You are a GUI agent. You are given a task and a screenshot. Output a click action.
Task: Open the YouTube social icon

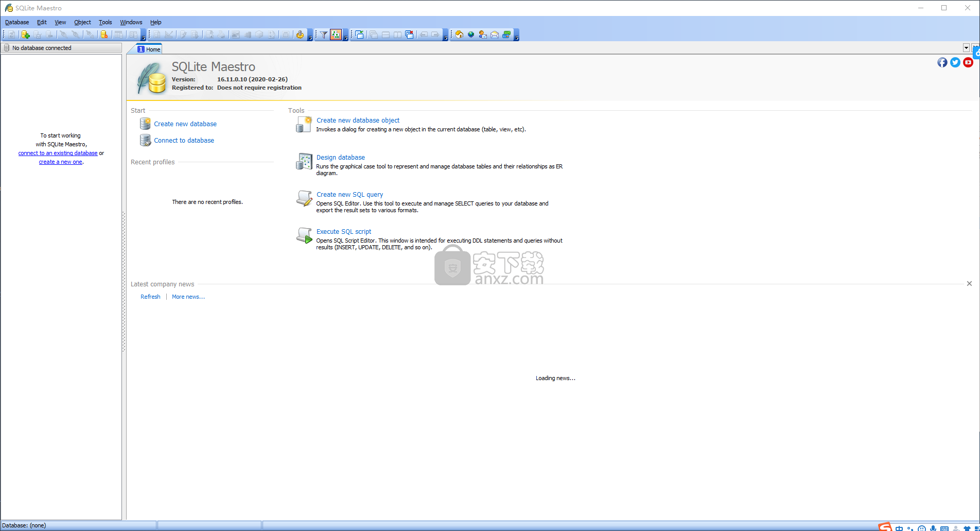(x=968, y=62)
